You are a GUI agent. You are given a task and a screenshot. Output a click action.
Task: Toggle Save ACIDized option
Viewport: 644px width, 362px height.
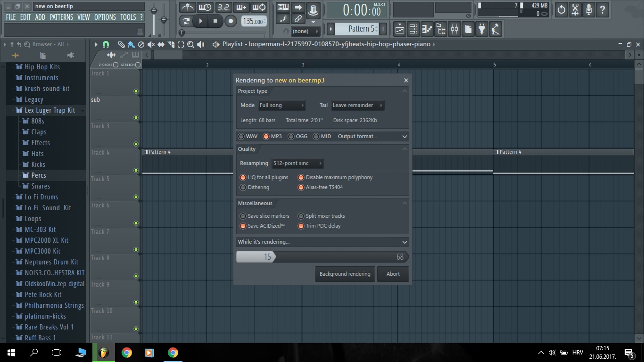coord(262,226)
